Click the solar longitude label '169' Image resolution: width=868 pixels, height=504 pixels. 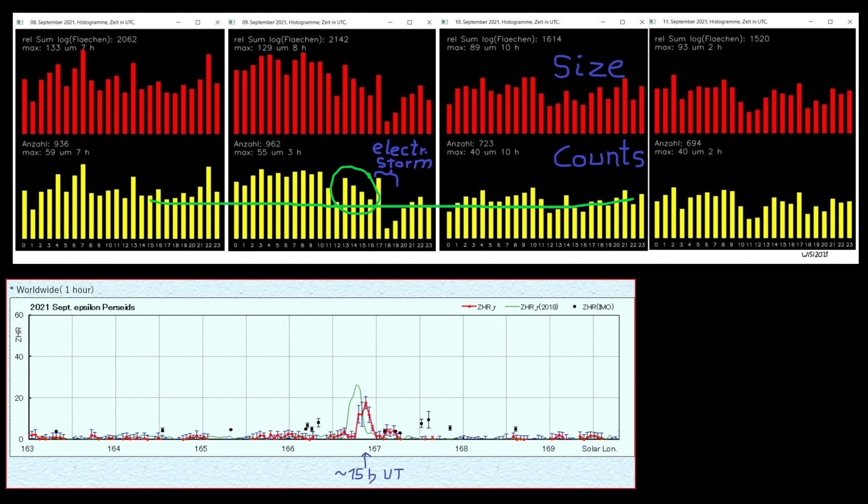[x=548, y=449]
